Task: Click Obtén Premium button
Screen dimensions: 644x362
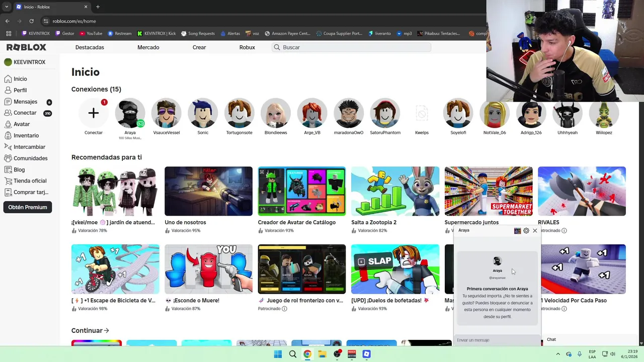Action: pyautogui.click(x=28, y=207)
